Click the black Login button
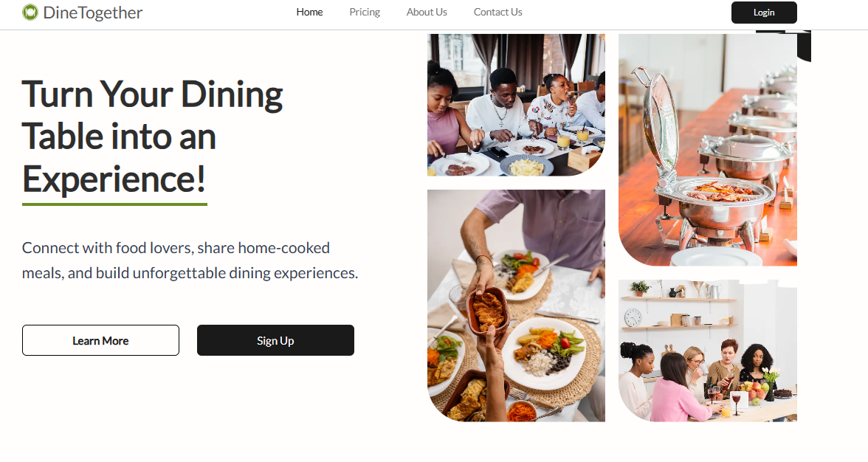 (764, 12)
